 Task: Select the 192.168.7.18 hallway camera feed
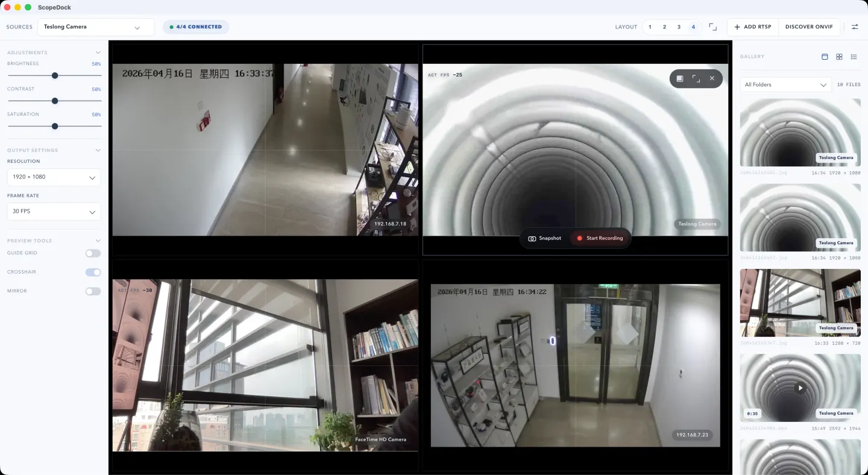click(x=265, y=149)
